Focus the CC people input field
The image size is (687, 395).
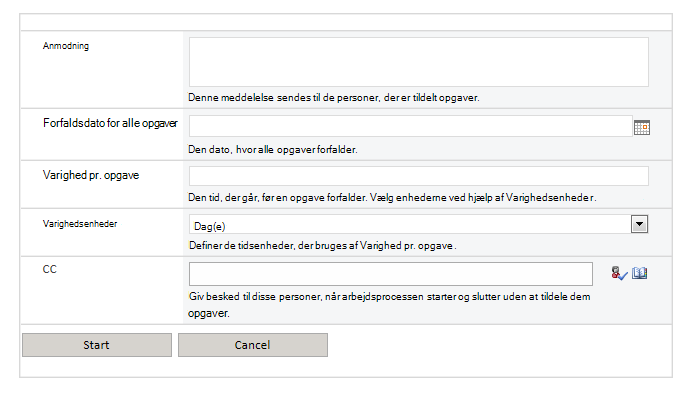coord(391,274)
